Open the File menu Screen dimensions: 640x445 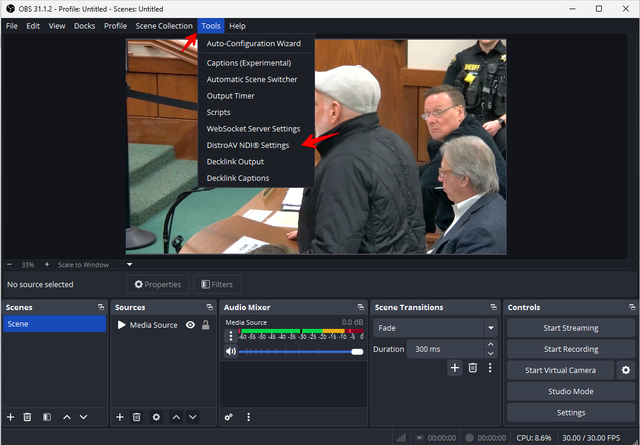pos(12,26)
